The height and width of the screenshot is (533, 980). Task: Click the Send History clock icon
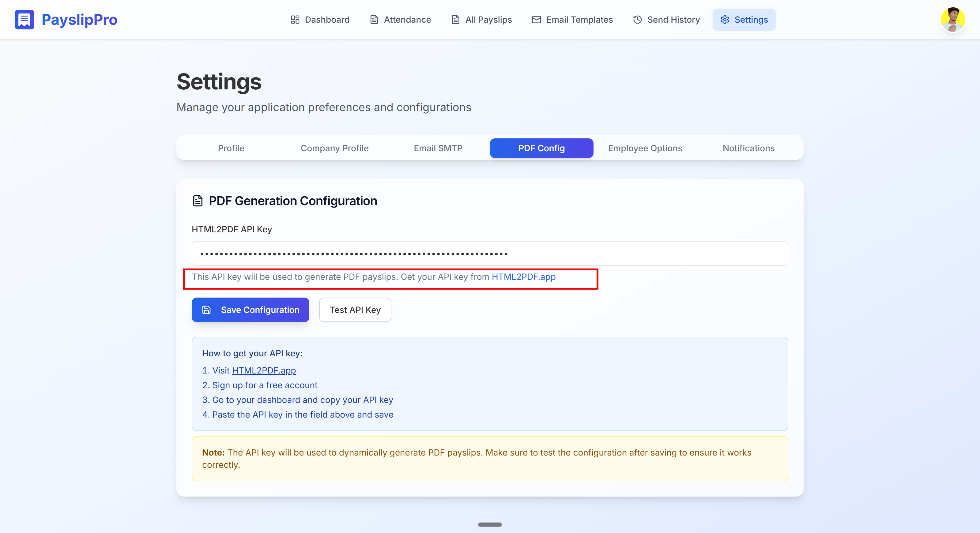tap(637, 20)
